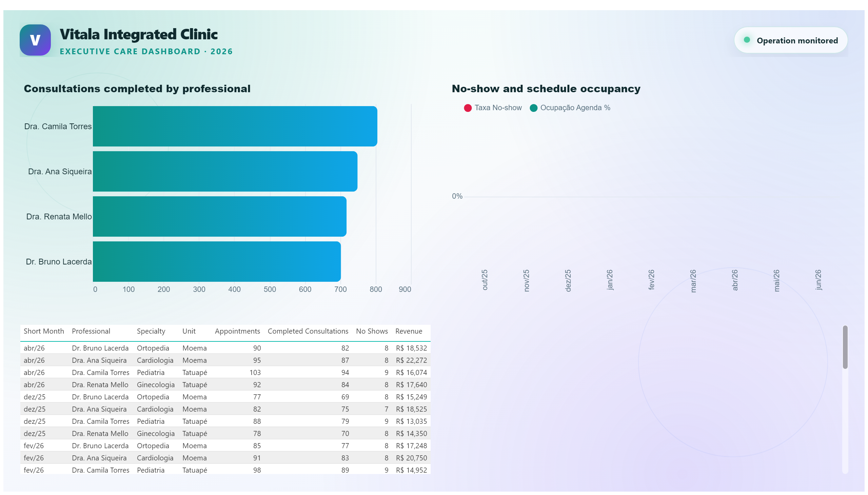The image size is (868, 495).
Task: Click the green Operation monitored status dot
Action: coord(747,40)
